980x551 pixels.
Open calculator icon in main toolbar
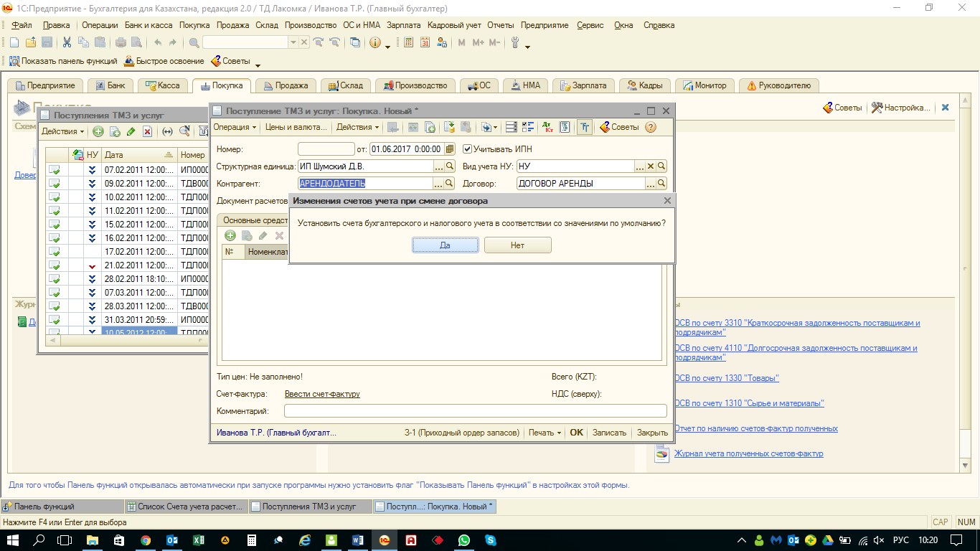[408, 42]
